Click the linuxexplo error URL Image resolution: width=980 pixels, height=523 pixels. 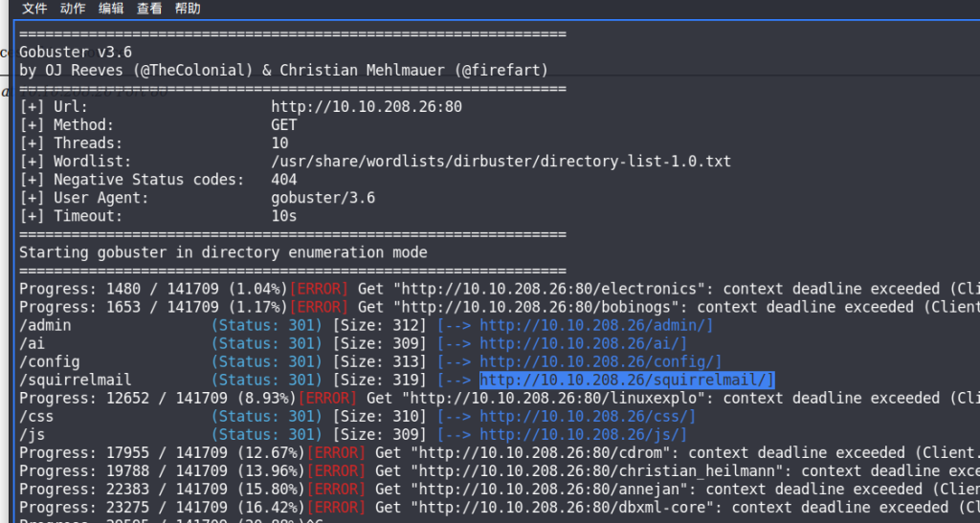[x=553, y=398]
